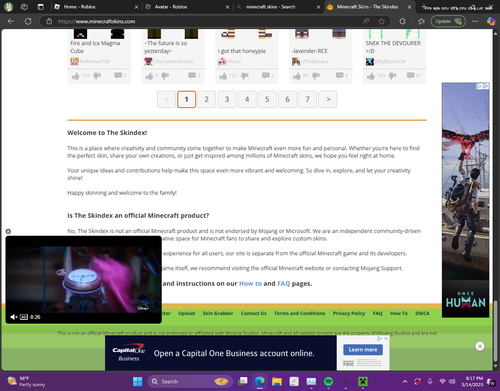500x391 pixels.
Task: Click next page arrow in pagination
Action: tap(328, 99)
